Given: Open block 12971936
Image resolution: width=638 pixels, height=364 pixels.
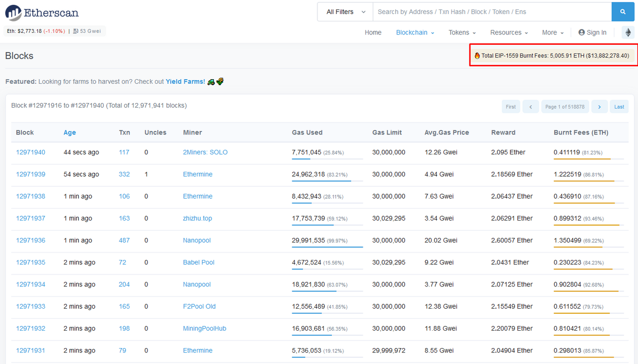Looking at the screenshot, I should click(x=30, y=240).
